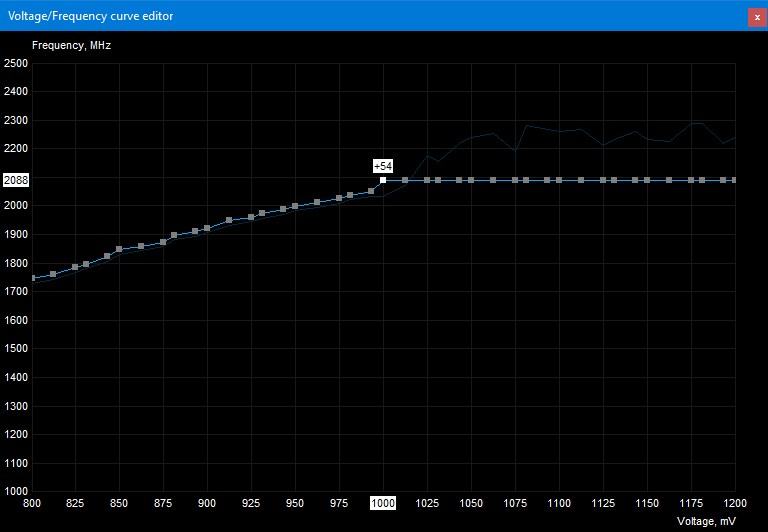Click the 'Voltage, mV' axis title
768x532 pixels.
pyautogui.click(x=706, y=521)
